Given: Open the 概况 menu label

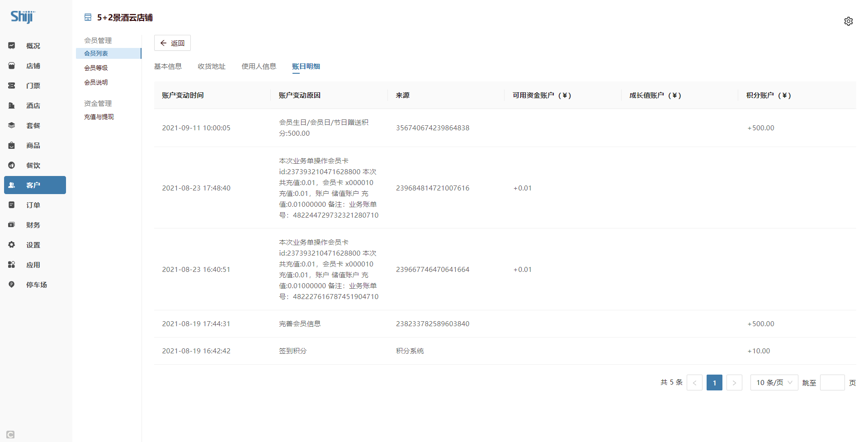Looking at the screenshot, I should point(33,46).
